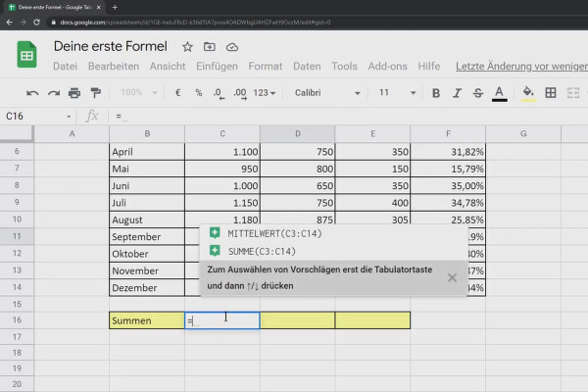This screenshot has width=588, height=392.
Task: Close the Deine erste Formel browser tab
Action: pos(99,7)
